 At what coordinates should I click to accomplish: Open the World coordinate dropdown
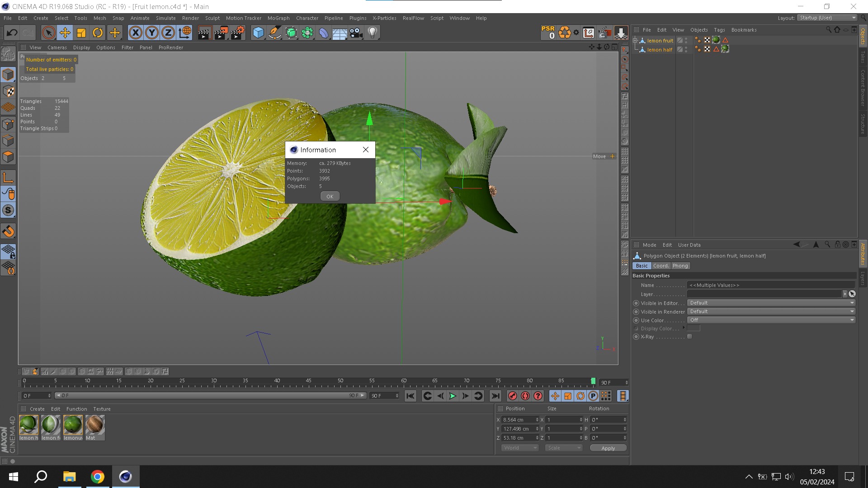(x=520, y=448)
